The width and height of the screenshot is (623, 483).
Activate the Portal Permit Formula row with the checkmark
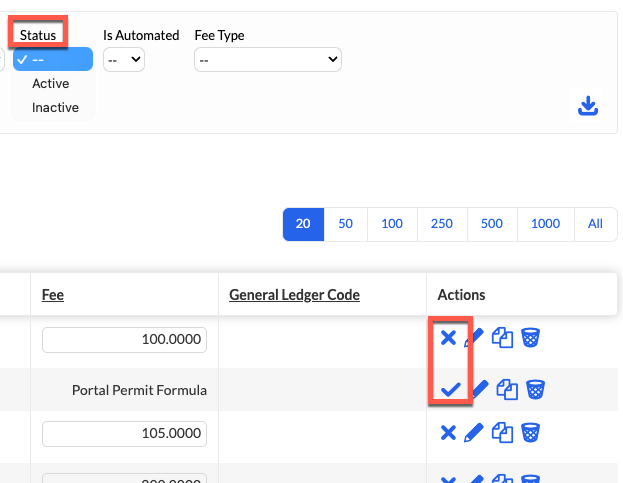(x=451, y=389)
